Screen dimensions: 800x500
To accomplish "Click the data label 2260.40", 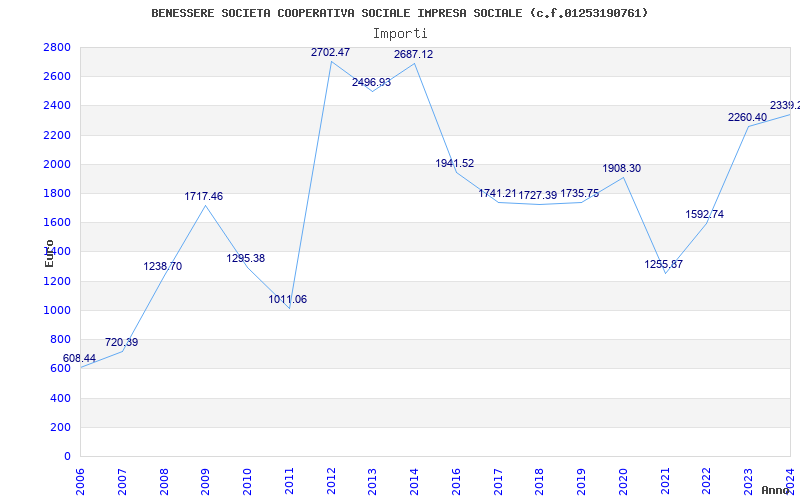I will [x=747, y=117].
